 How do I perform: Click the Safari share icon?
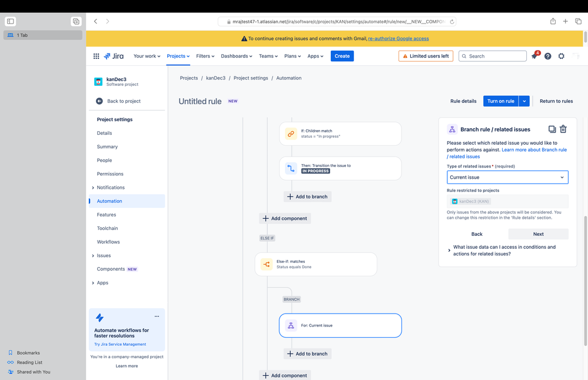(x=553, y=21)
